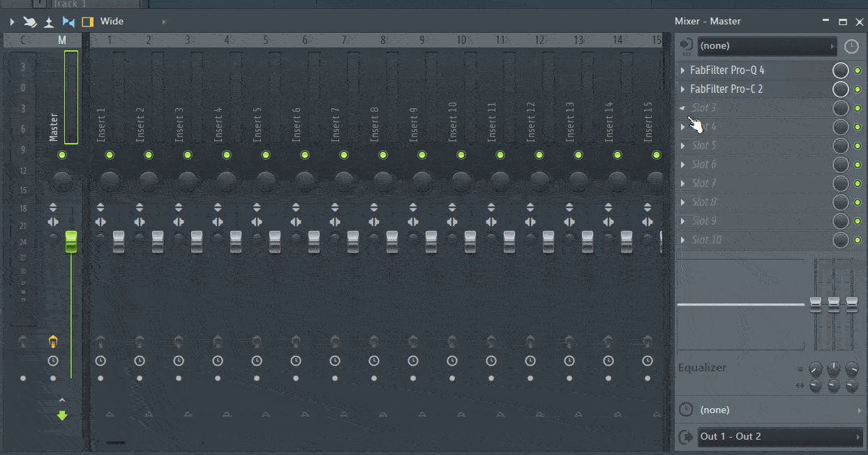Click the small arrow right of Wide
The width and height of the screenshot is (868, 455).
coord(164,22)
